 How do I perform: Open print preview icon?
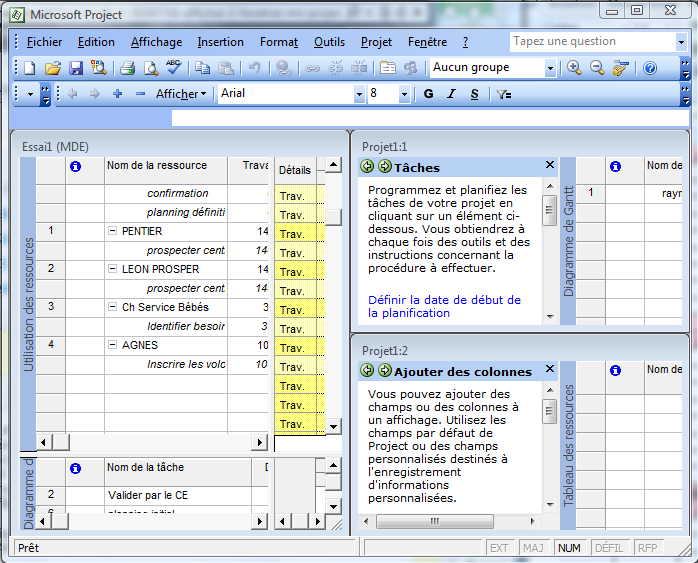coord(151,68)
